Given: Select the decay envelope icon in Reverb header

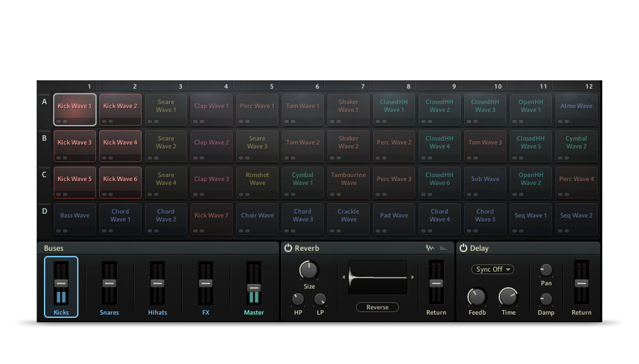Looking at the screenshot, I should [x=444, y=248].
